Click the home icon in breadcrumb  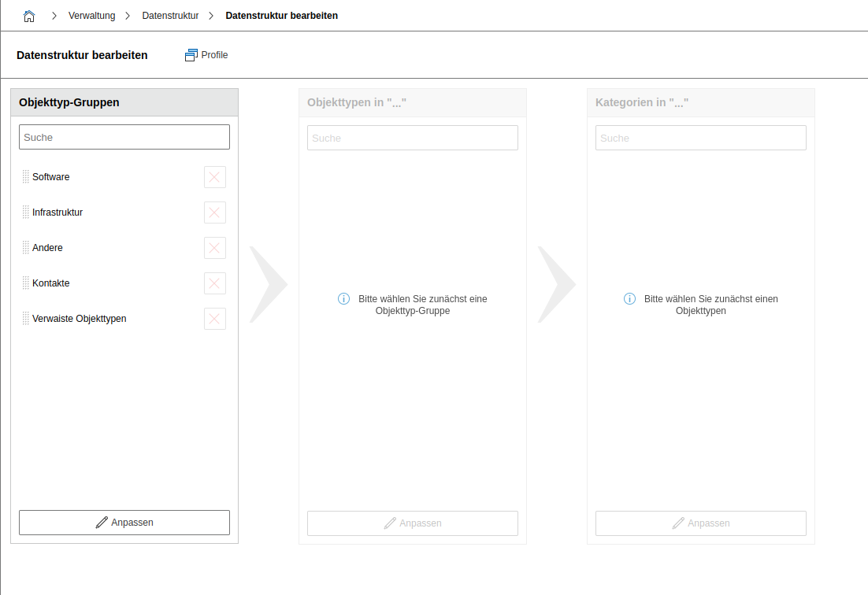tap(29, 16)
